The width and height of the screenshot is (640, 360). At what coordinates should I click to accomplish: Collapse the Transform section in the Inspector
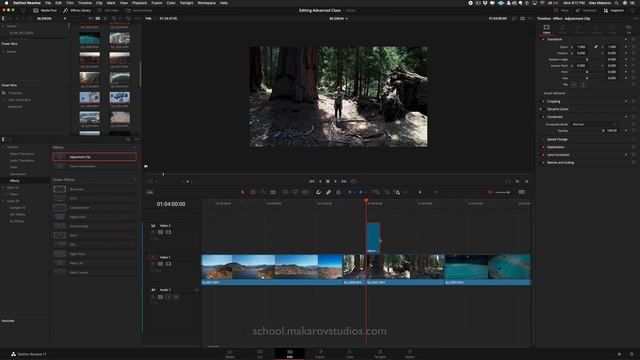click(x=554, y=40)
